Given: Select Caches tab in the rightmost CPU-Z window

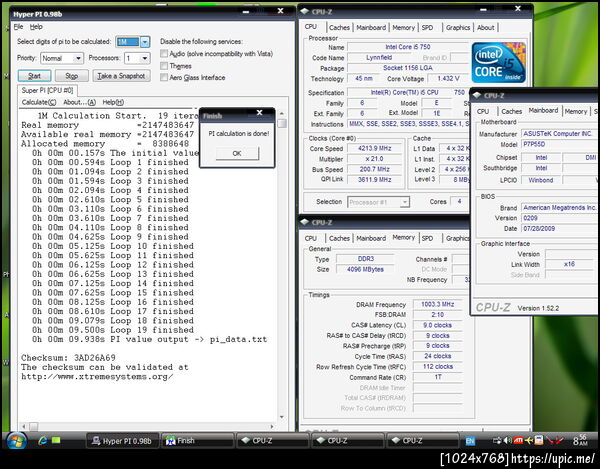Looking at the screenshot, I should coord(512,111).
